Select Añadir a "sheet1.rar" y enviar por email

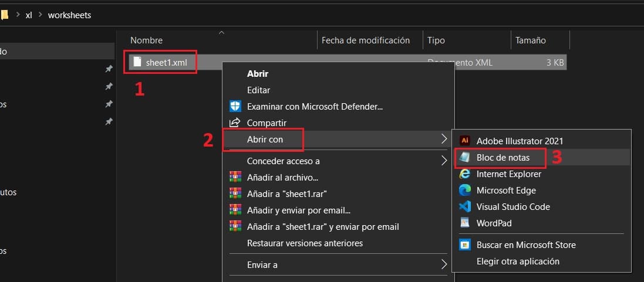(x=323, y=227)
